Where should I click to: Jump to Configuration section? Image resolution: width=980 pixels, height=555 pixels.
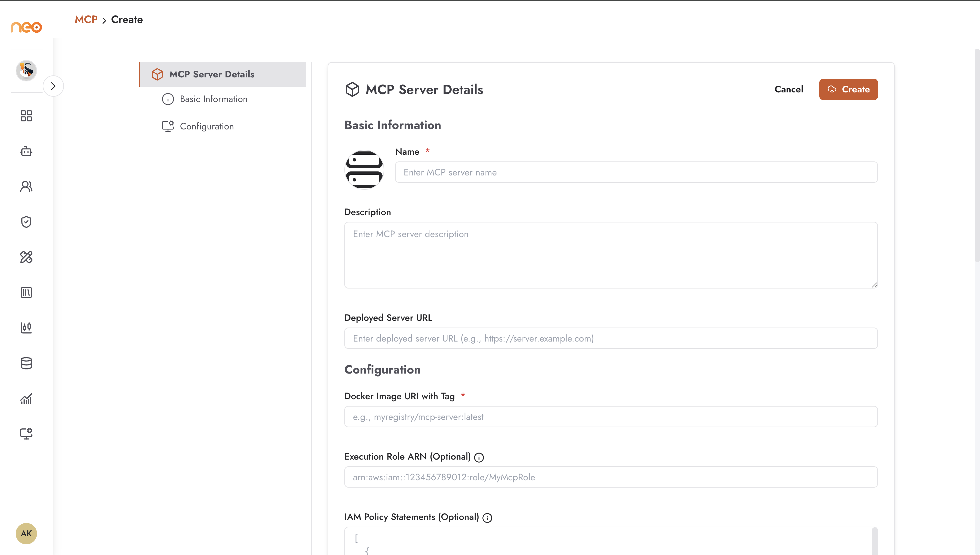tap(206, 126)
